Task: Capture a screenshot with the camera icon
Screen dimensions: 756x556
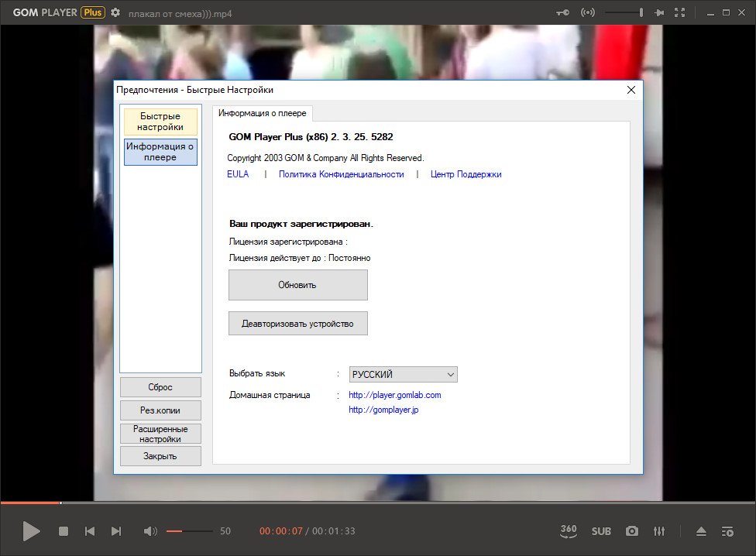Action: click(x=631, y=531)
